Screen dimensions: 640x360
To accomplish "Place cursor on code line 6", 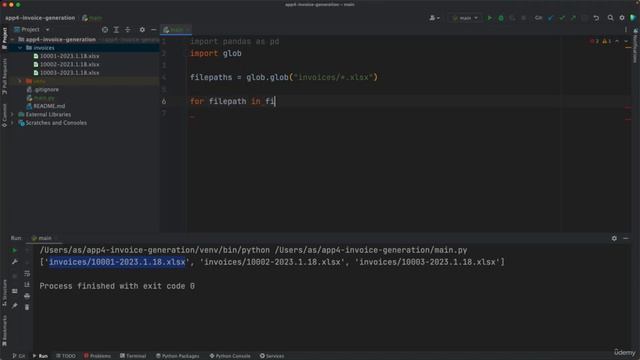I will tap(408, 101).
